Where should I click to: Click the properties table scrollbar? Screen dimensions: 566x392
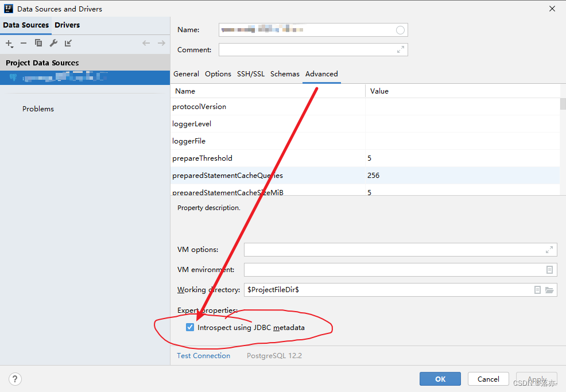[x=562, y=103]
